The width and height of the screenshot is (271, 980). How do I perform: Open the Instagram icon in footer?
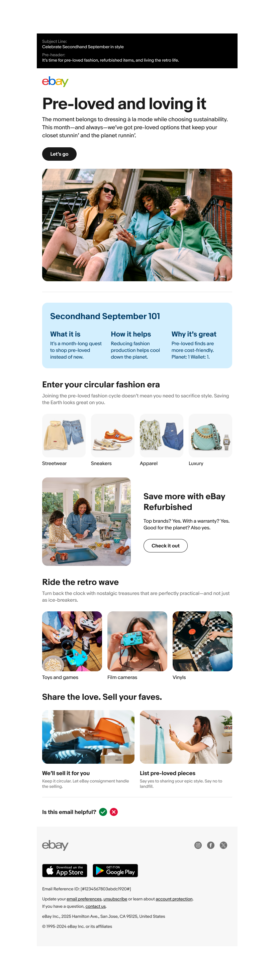pos(198,845)
